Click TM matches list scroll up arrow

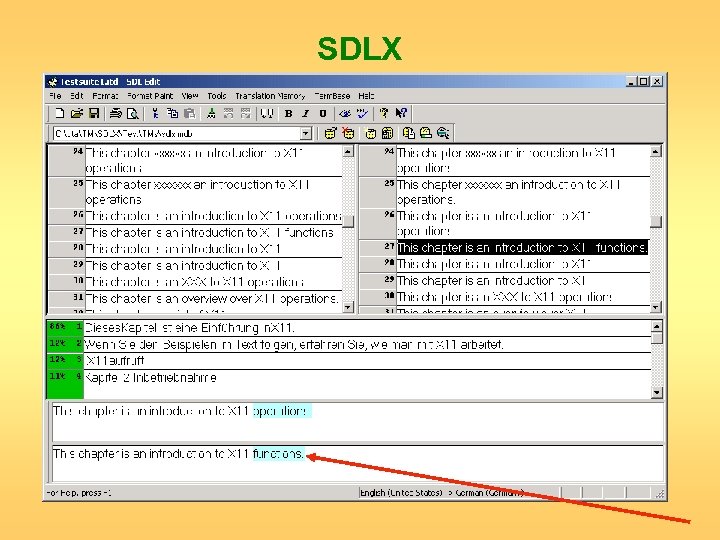coord(657,326)
